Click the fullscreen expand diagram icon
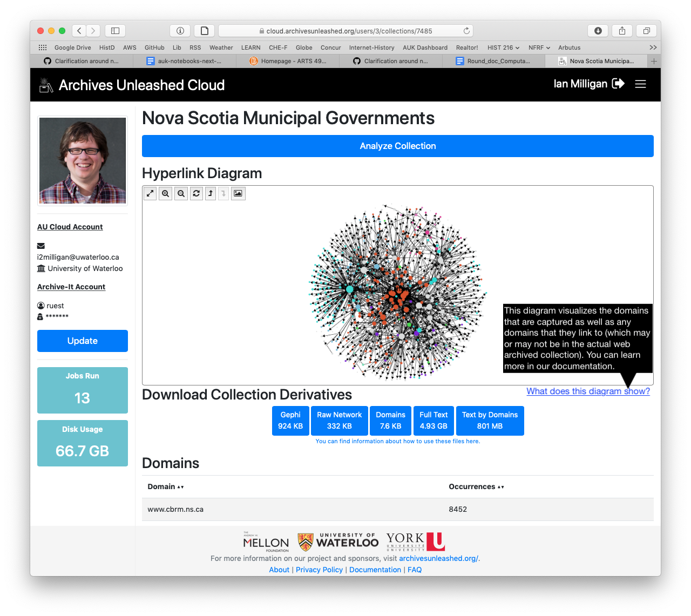 click(x=150, y=193)
